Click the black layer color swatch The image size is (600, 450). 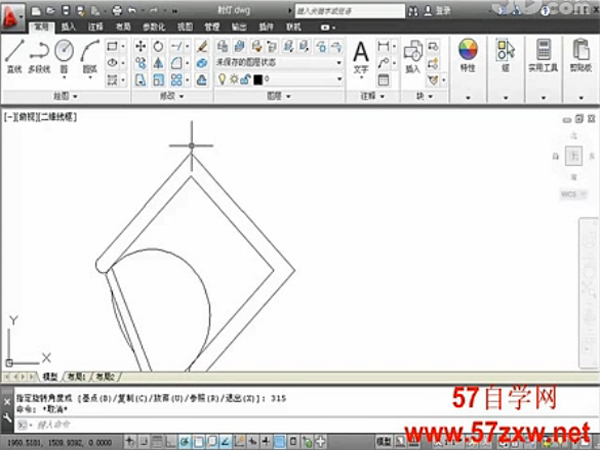258,80
